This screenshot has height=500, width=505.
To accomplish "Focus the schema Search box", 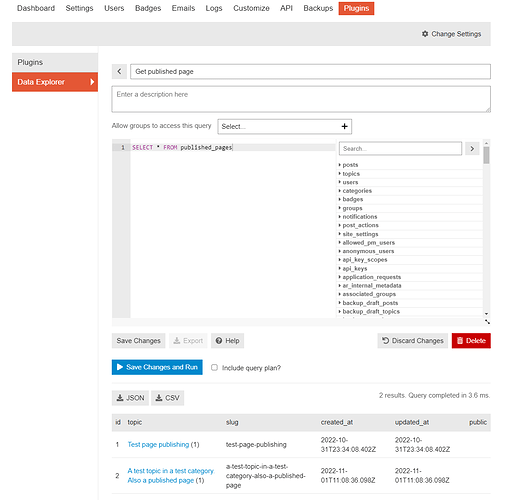I will point(400,149).
